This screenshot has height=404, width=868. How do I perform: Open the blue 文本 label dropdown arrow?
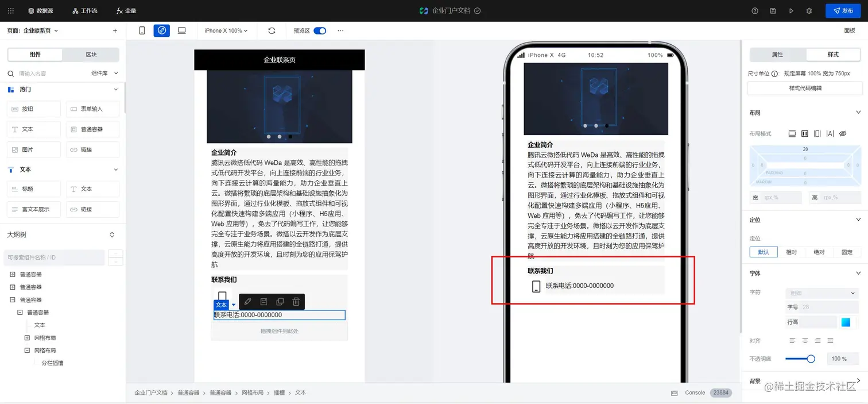(x=234, y=305)
